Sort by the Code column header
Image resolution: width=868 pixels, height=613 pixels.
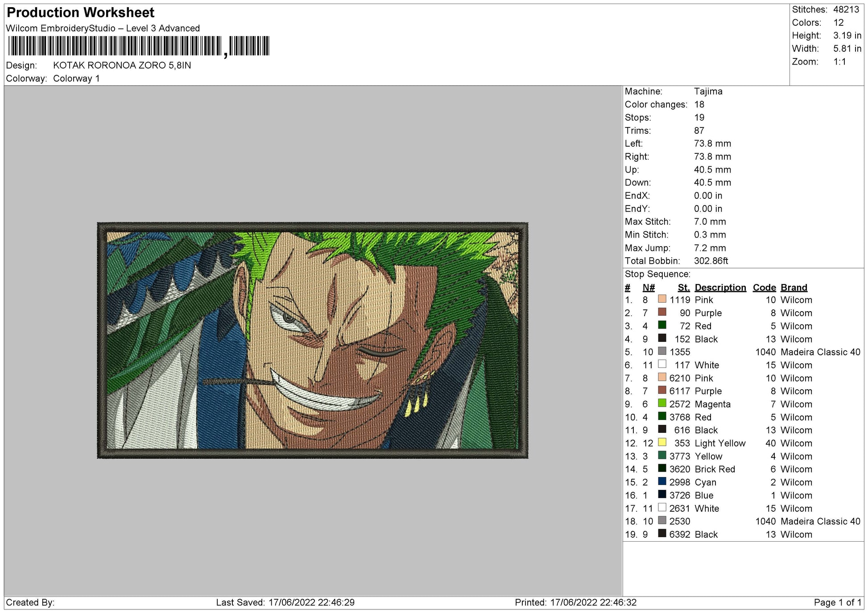click(764, 288)
